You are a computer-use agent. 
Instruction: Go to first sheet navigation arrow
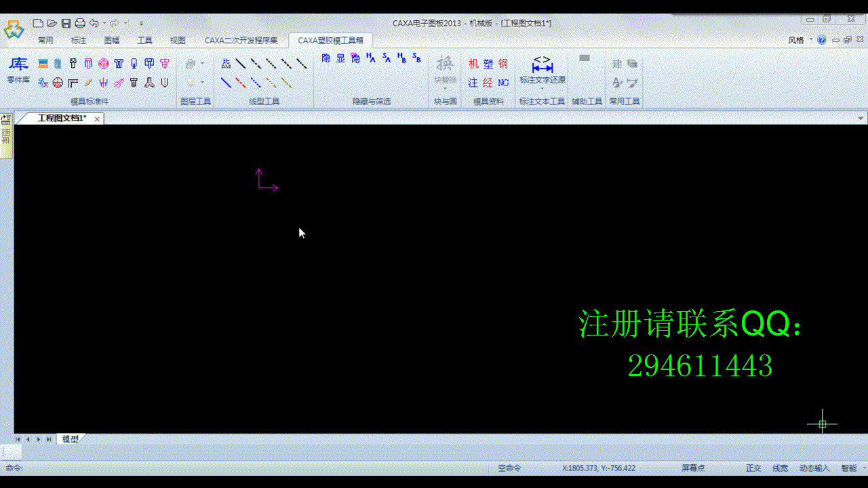pos(18,439)
